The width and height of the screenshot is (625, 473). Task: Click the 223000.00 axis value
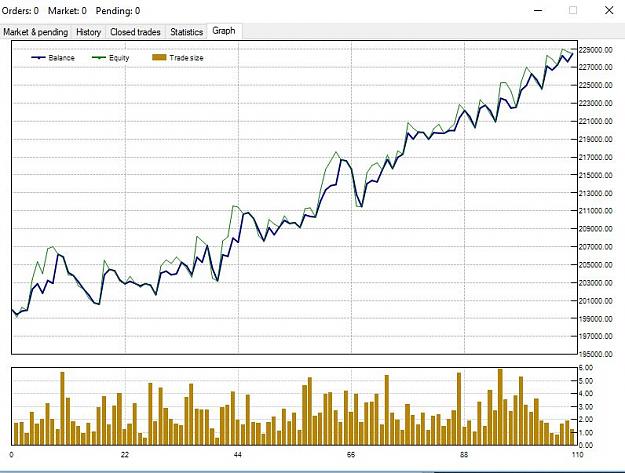coord(596,103)
